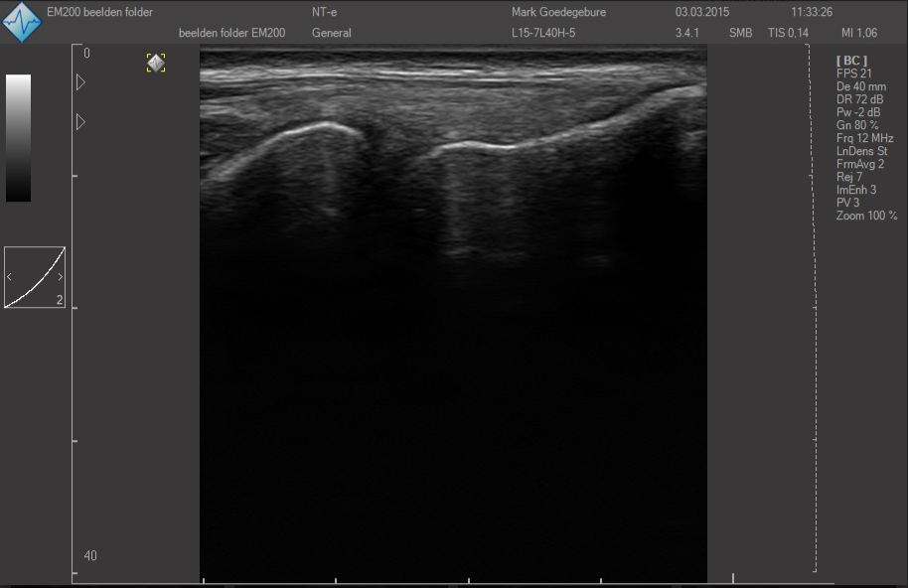This screenshot has height=588, width=908.
Task: Click the grayscale gradient bar
Action: pyautogui.click(x=19, y=138)
